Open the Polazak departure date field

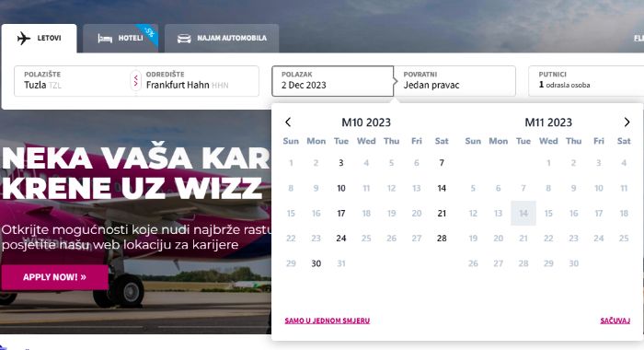[x=333, y=81]
